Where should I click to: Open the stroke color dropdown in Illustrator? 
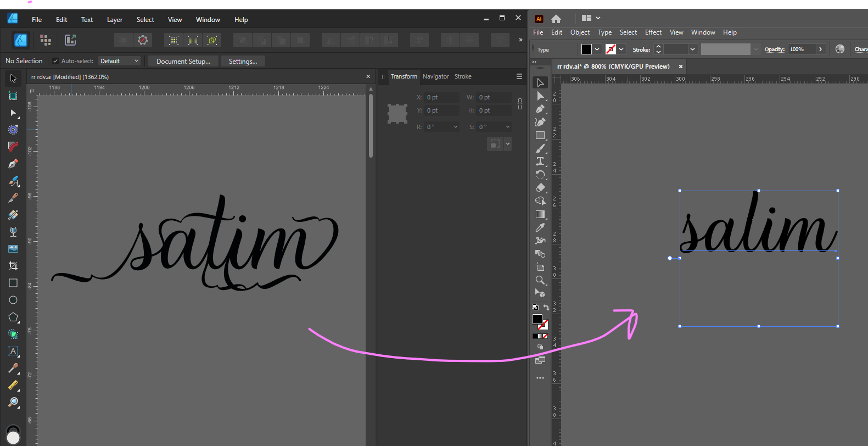621,49
